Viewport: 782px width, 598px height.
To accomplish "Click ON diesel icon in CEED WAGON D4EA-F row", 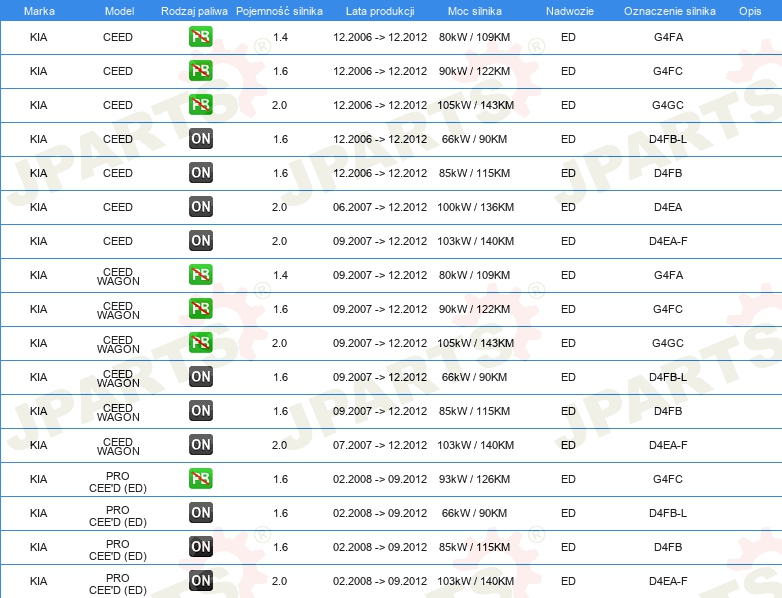I will click(200, 444).
